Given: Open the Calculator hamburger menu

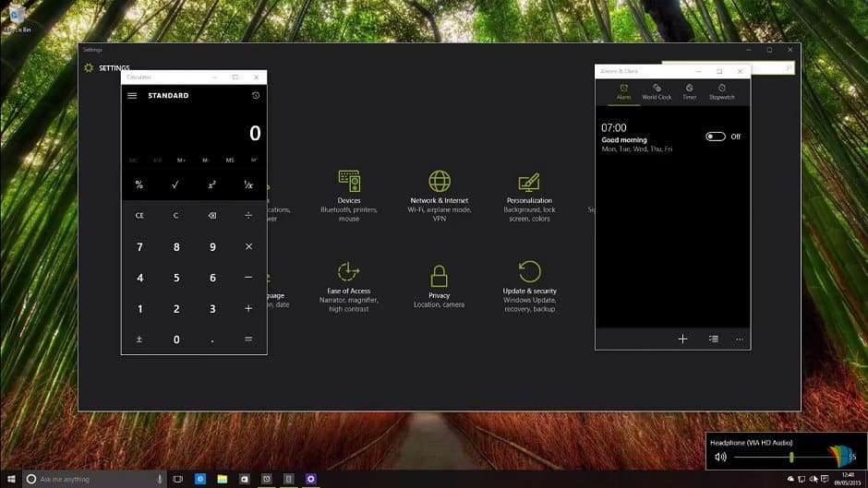Looking at the screenshot, I should 132,96.
